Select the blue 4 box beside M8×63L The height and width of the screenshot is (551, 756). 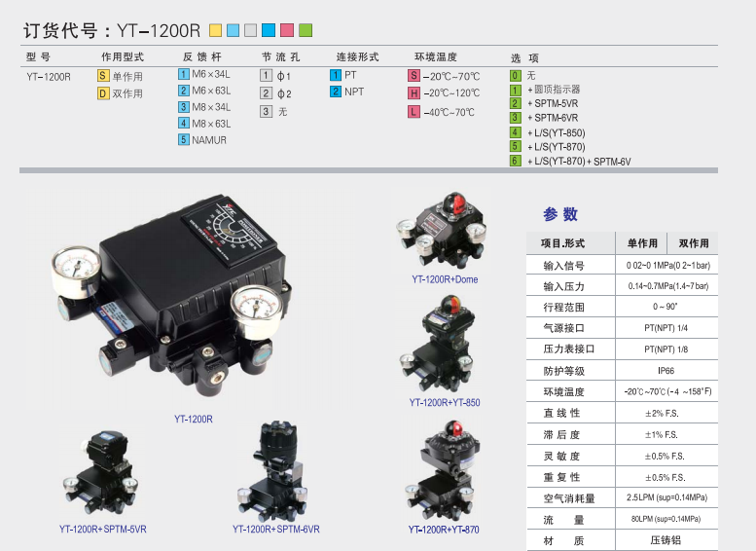[x=184, y=123]
